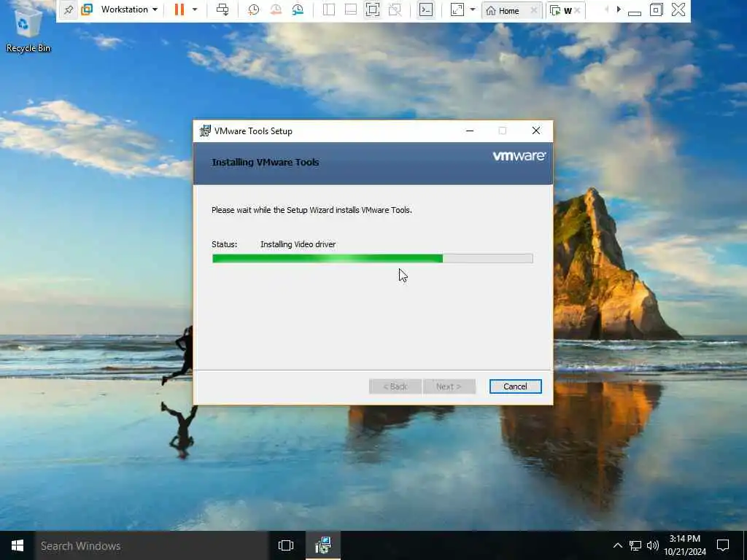Screen dimensions: 747x560
Task: Expand the stretch display options arrow
Action: pos(473,9)
